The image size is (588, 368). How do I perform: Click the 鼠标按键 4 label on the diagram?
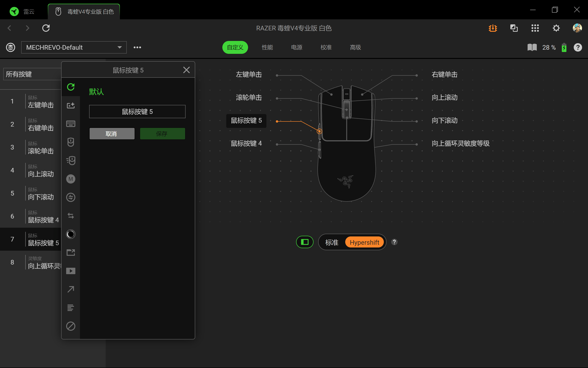(246, 143)
